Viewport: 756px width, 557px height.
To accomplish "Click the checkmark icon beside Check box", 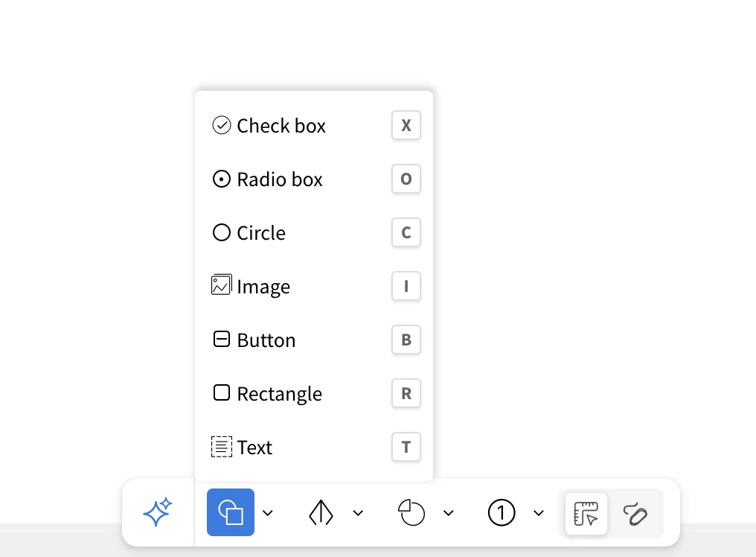I will tap(221, 124).
